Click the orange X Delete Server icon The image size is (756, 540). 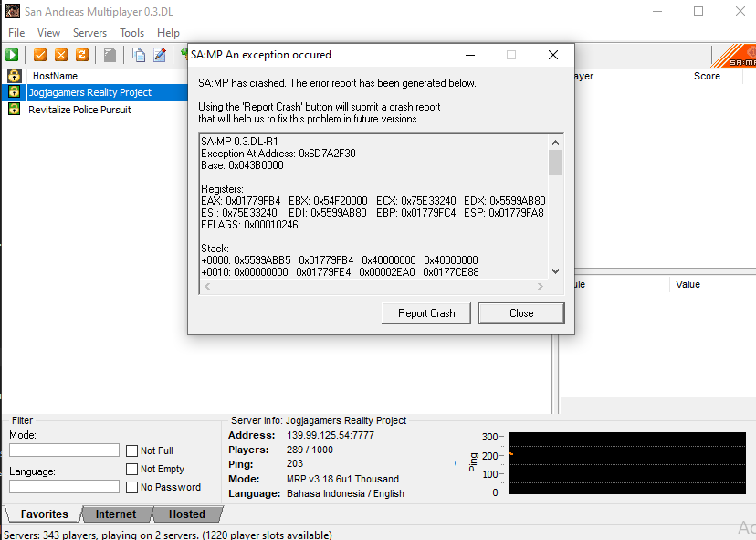coord(61,55)
